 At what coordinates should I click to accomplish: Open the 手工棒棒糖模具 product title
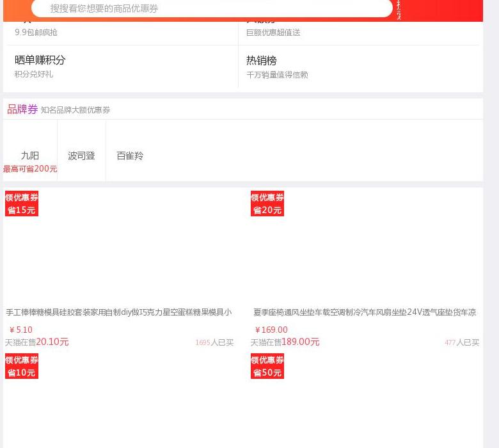[x=119, y=312]
